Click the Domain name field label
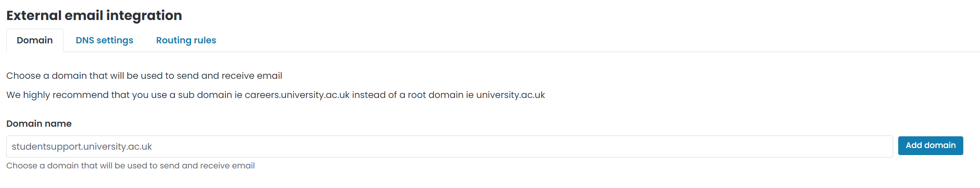This screenshot has height=188, width=980. coord(39,124)
